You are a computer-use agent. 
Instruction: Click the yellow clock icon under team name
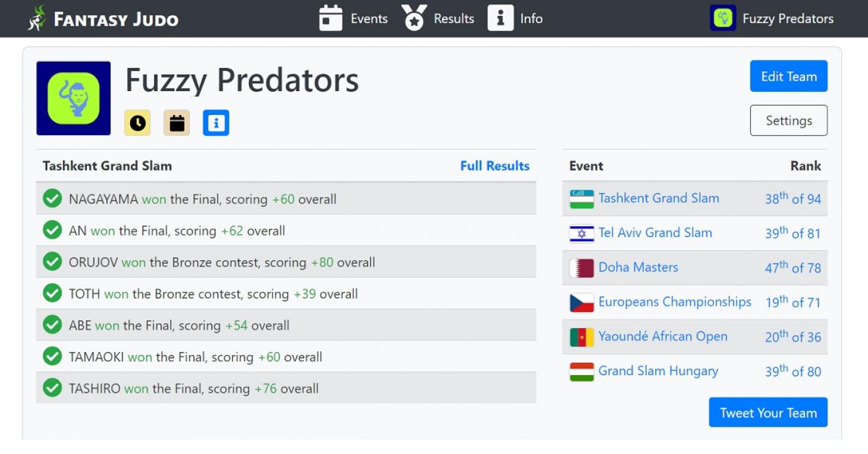pyautogui.click(x=138, y=123)
